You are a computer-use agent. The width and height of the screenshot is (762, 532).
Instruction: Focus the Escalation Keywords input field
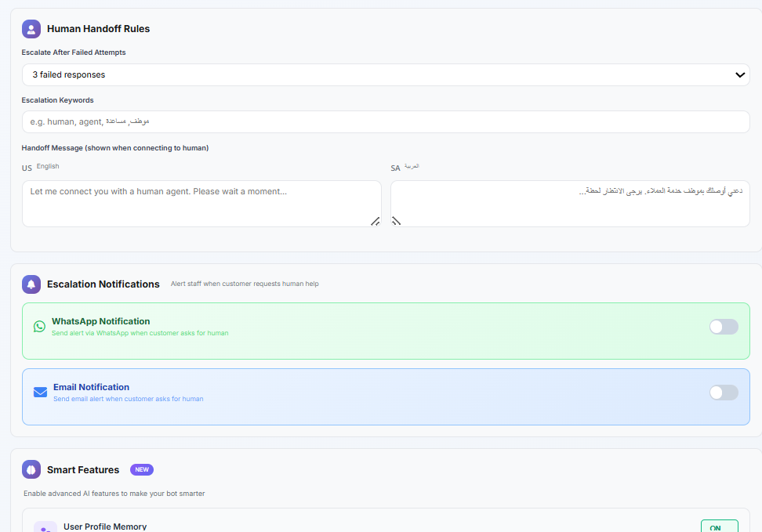[386, 122]
